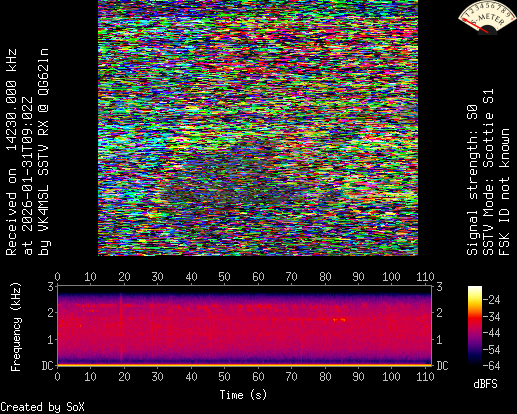Click the left frequency axis '3' label
This screenshot has height=414, width=517.
pos(50,286)
